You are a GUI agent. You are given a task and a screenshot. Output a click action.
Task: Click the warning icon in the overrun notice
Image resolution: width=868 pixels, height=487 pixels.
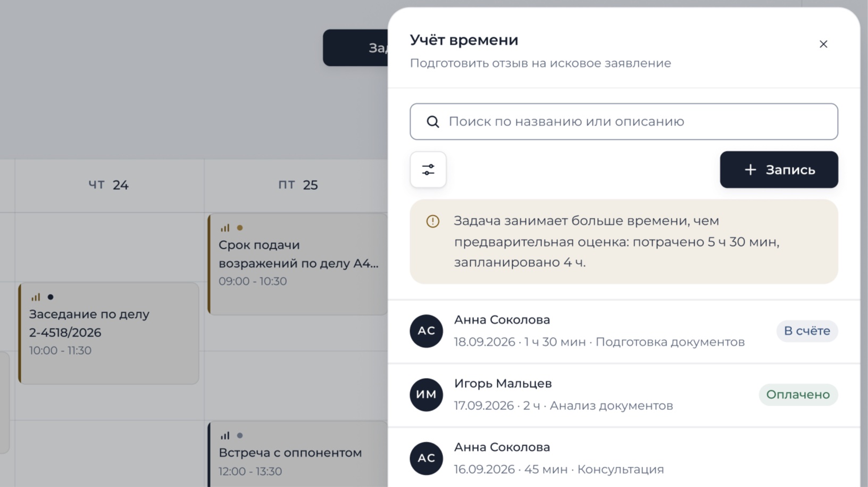433,221
